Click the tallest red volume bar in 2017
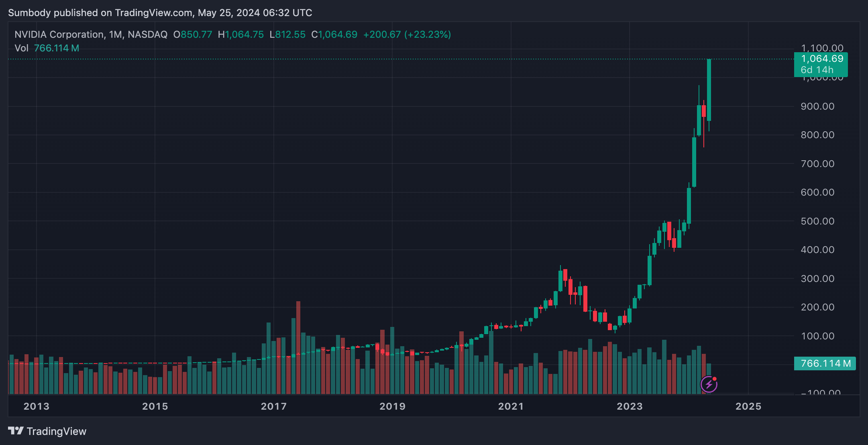868x445 pixels. point(298,347)
